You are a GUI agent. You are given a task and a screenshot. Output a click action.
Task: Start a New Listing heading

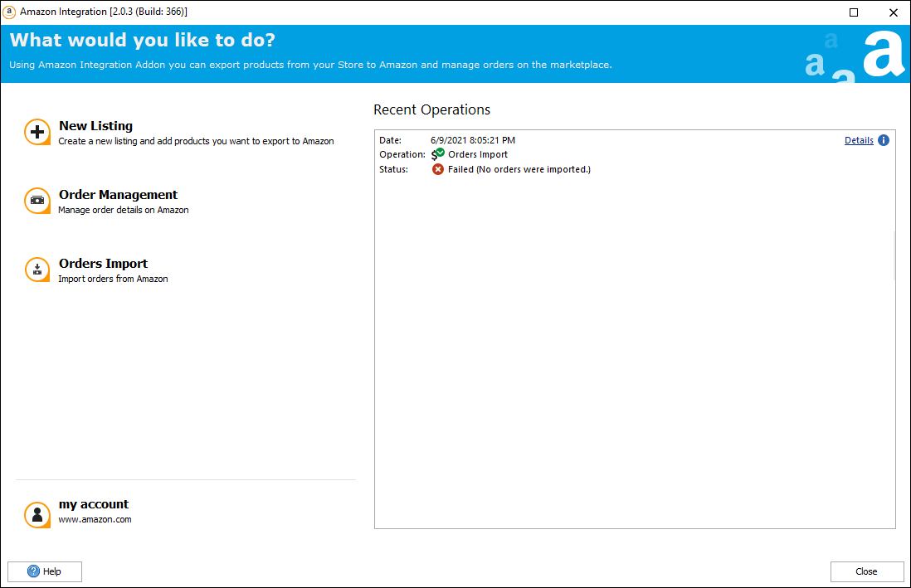click(96, 125)
